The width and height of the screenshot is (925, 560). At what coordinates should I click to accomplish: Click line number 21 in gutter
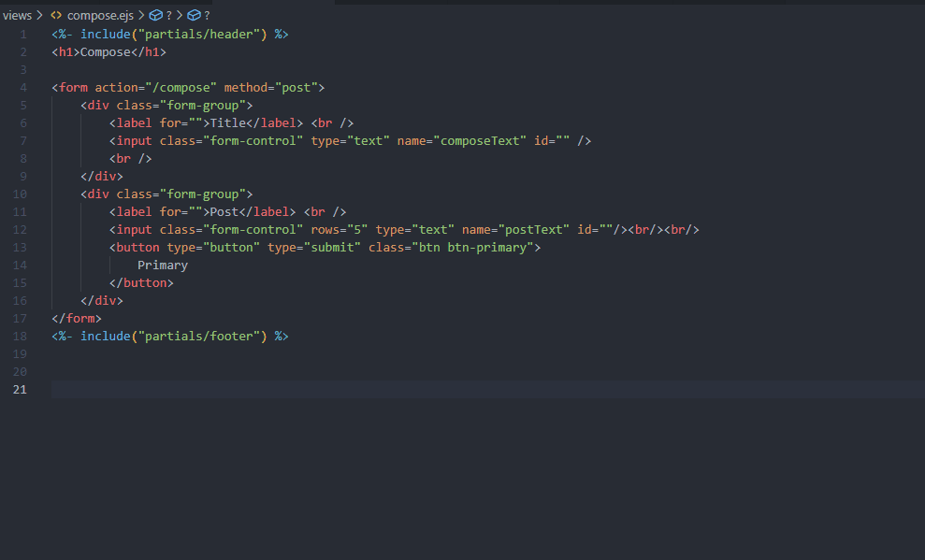pos(20,389)
